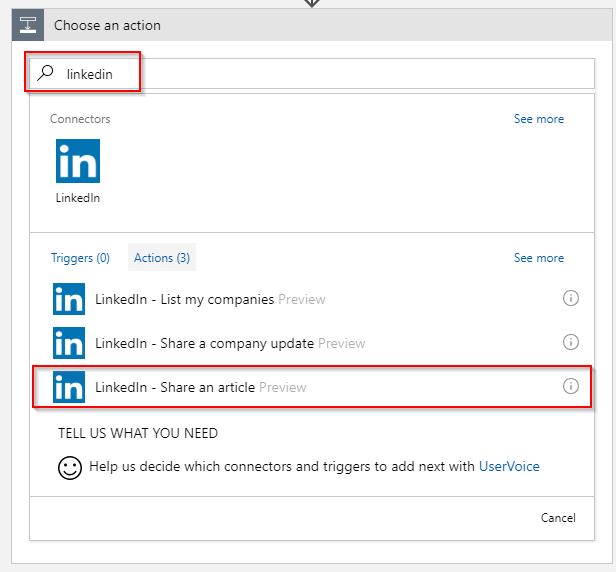Click the Choose an action header icon
Viewport: 616px width, 572px height.
28,26
